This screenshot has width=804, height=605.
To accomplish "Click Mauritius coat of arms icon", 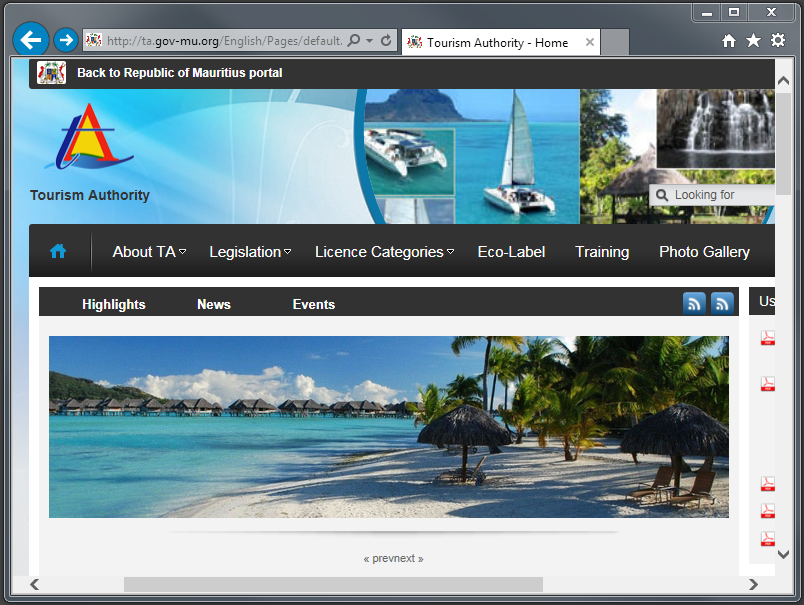I will 51,73.
